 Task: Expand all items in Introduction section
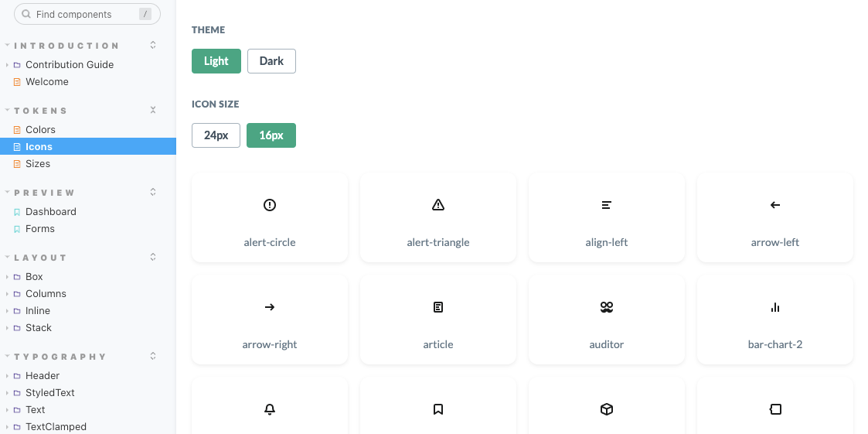click(x=153, y=45)
